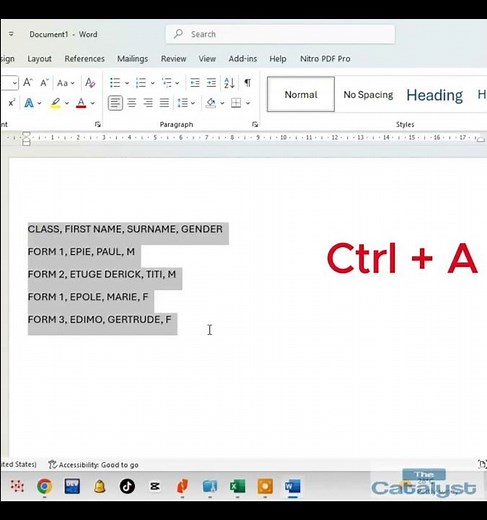Screen dimensions: 487x520
Task: Highlight text with the highlighter icon
Action: [x=56, y=103]
